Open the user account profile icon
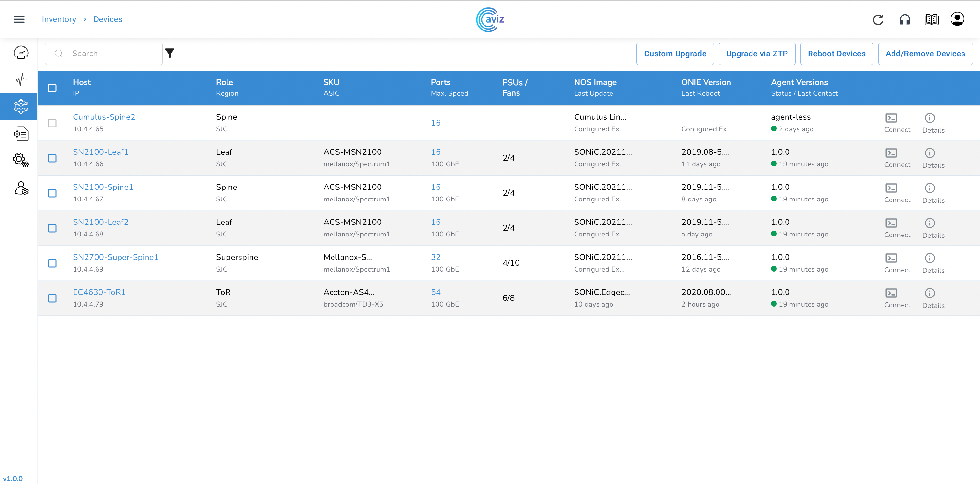The width and height of the screenshot is (980, 484). (x=957, y=19)
